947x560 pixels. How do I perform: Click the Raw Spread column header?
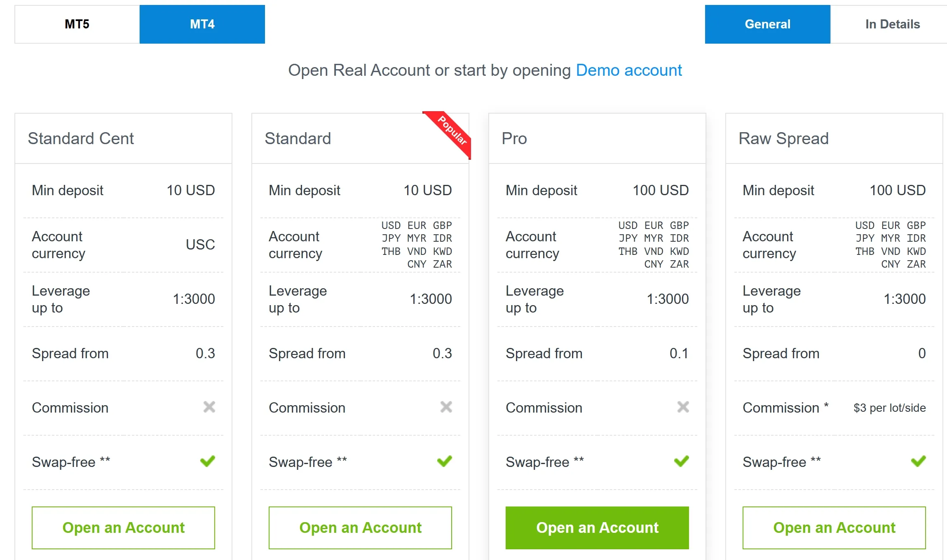pos(783,138)
